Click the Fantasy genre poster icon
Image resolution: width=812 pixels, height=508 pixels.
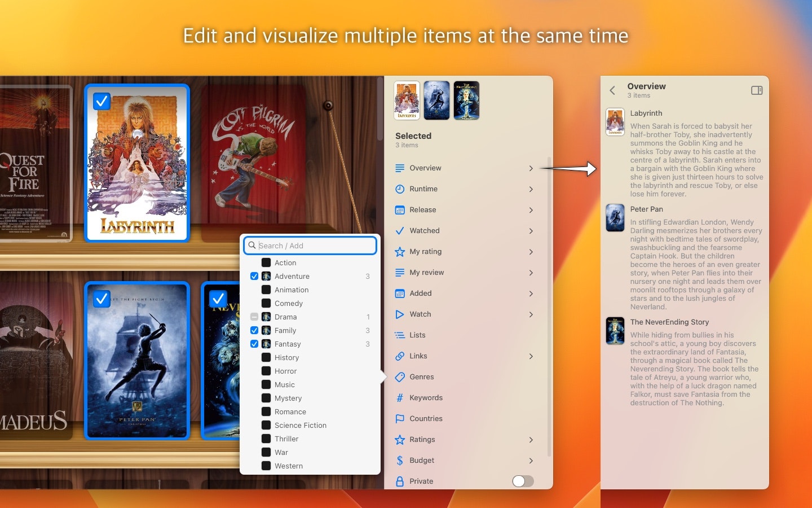coord(266,344)
